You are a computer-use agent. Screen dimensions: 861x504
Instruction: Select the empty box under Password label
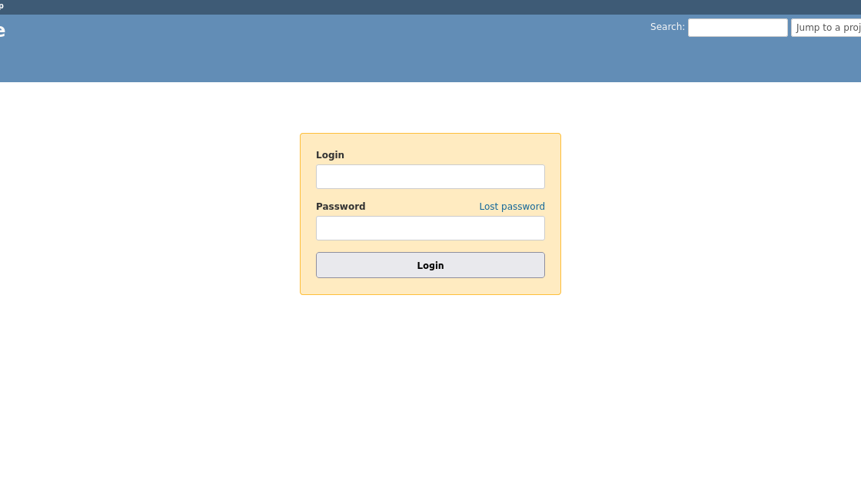430,228
